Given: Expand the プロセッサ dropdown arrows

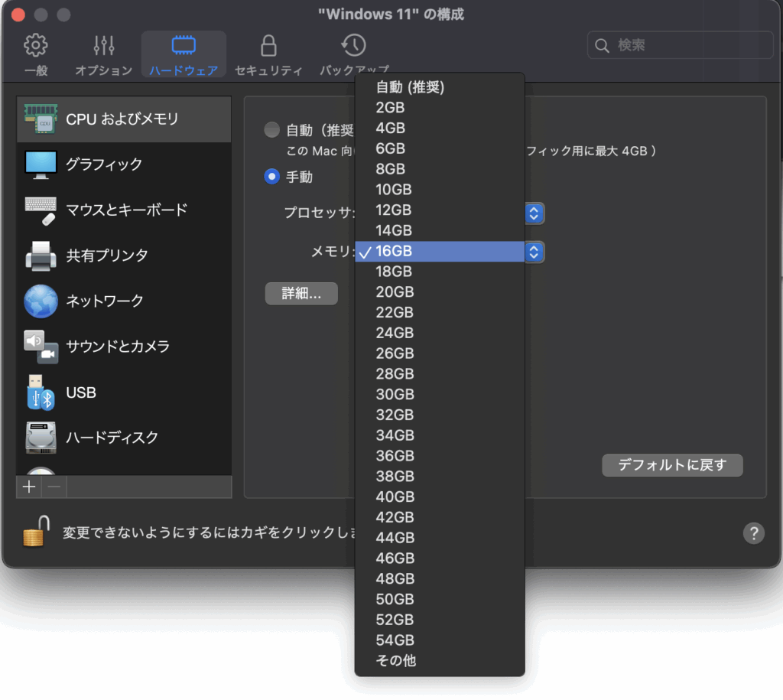Looking at the screenshot, I should (x=534, y=213).
